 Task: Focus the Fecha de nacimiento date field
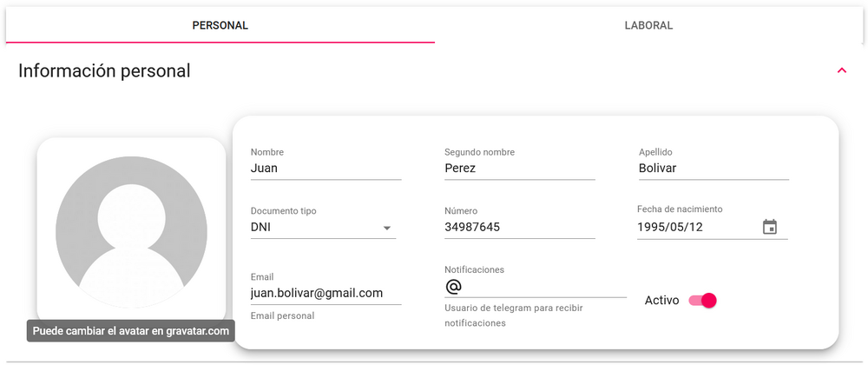tap(694, 228)
